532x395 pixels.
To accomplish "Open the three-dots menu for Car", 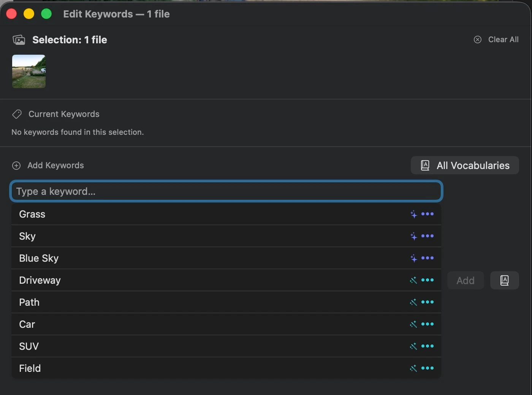I will [427, 324].
